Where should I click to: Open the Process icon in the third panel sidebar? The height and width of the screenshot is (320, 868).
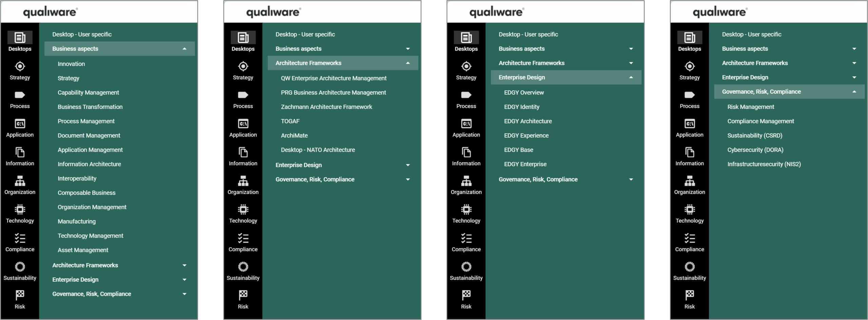466,95
